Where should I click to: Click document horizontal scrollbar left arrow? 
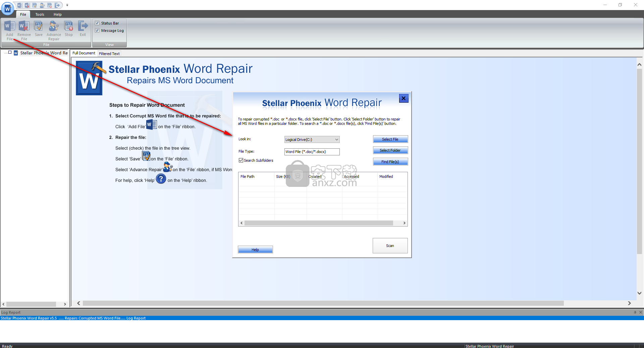(x=78, y=303)
